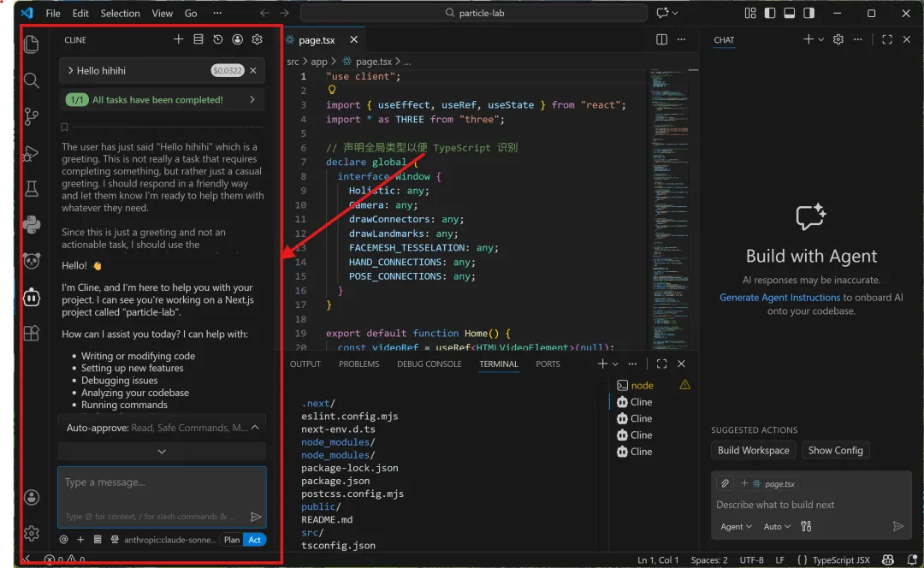Screen dimensions: 924x568
Task: Click the lightbulb code action icon
Action: point(332,90)
